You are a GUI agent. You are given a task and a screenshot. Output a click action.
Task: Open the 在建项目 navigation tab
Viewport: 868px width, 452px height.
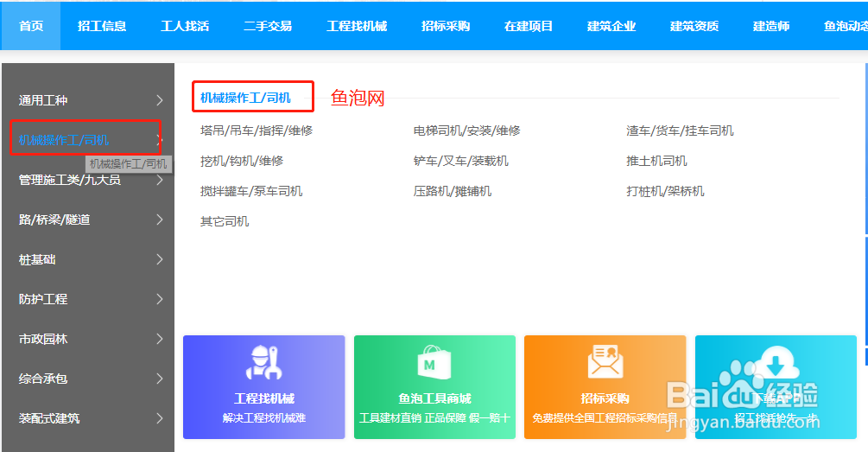click(529, 26)
